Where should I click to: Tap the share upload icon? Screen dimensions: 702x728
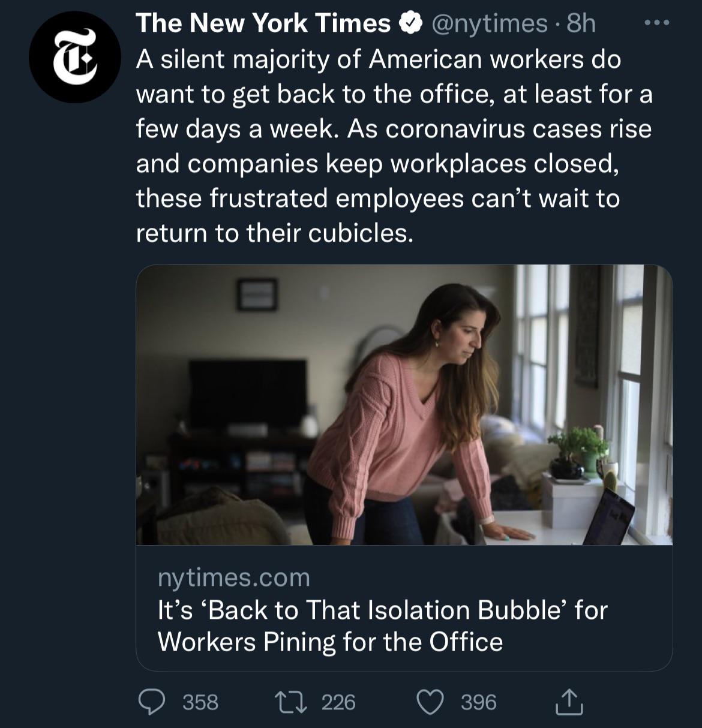click(569, 702)
